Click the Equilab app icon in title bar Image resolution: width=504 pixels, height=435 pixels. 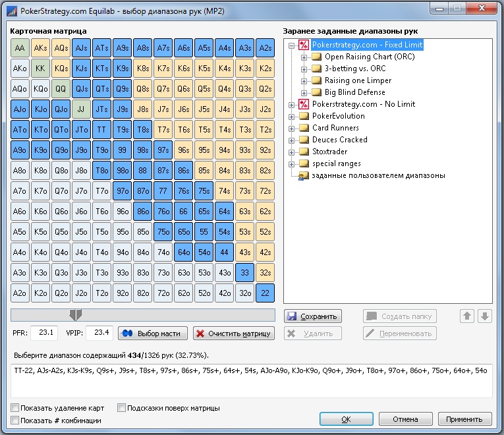(12, 11)
